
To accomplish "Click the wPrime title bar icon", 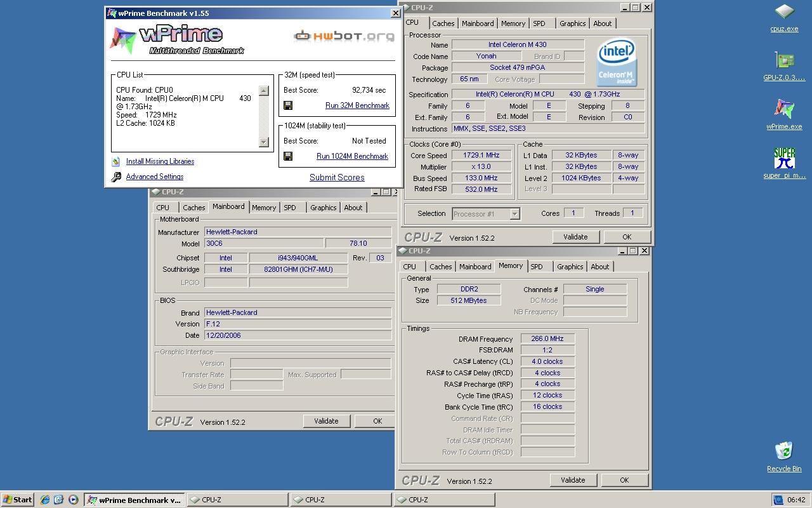I will click(112, 13).
